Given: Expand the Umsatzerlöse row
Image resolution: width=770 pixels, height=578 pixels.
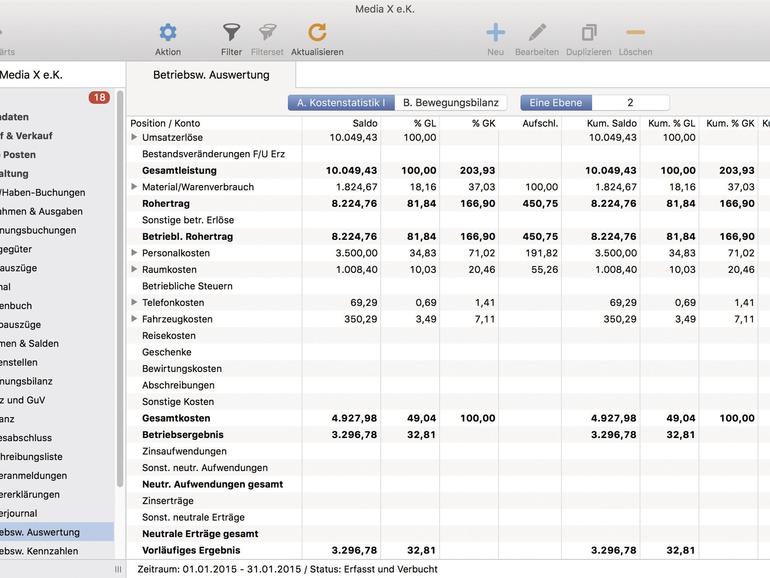Looking at the screenshot, I should coord(134,137).
